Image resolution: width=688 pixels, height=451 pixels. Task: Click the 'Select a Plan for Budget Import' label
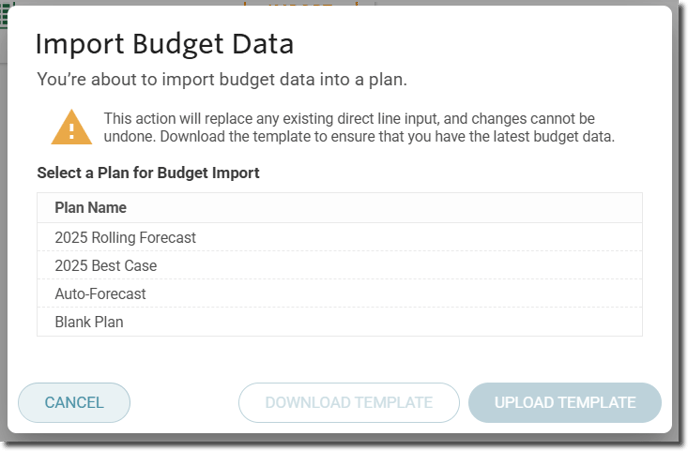(x=148, y=173)
